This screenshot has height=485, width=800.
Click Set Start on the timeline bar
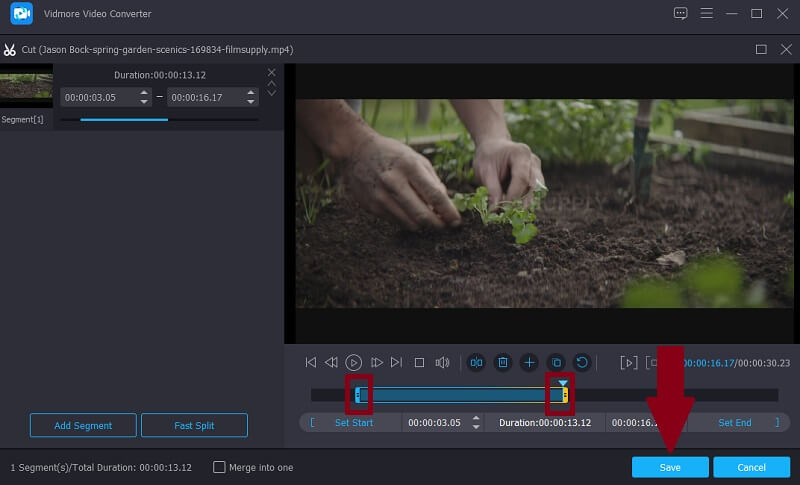coord(353,423)
